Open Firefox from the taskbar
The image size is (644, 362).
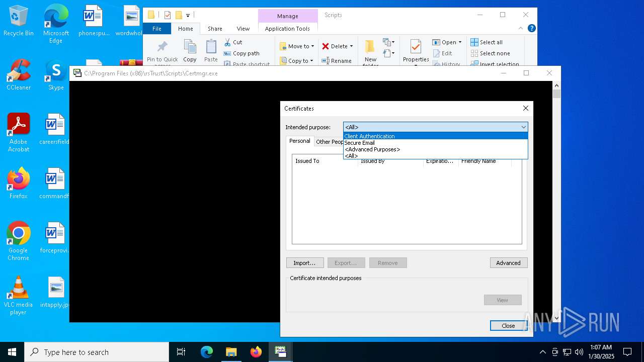tap(256, 352)
